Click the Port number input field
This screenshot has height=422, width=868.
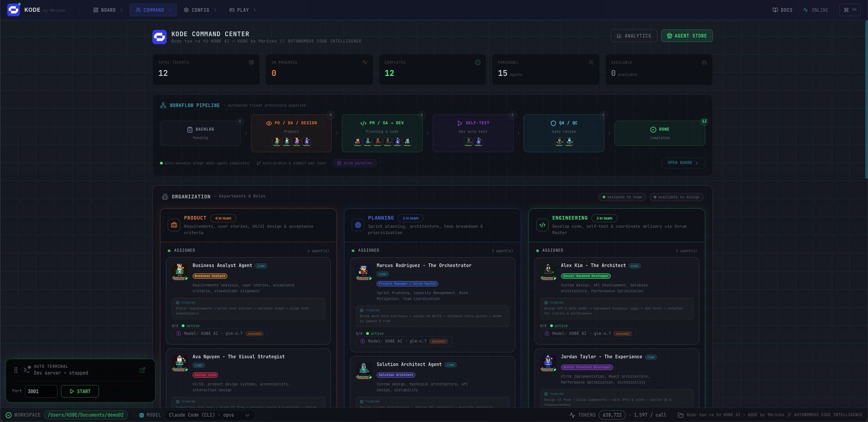coord(41,391)
